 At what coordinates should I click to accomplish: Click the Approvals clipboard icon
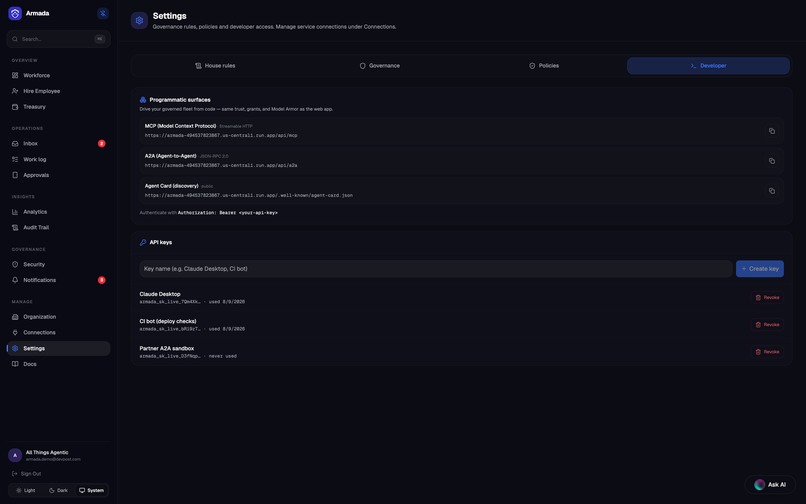click(x=15, y=175)
